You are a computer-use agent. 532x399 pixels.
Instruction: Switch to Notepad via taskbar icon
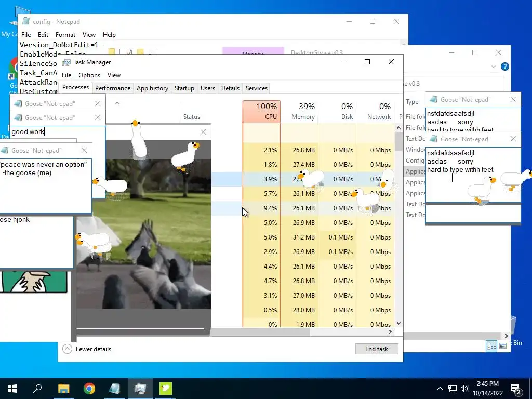[x=115, y=389]
